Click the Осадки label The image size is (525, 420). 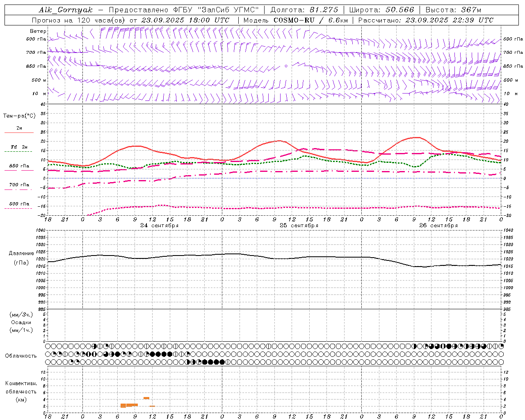point(21,322)
